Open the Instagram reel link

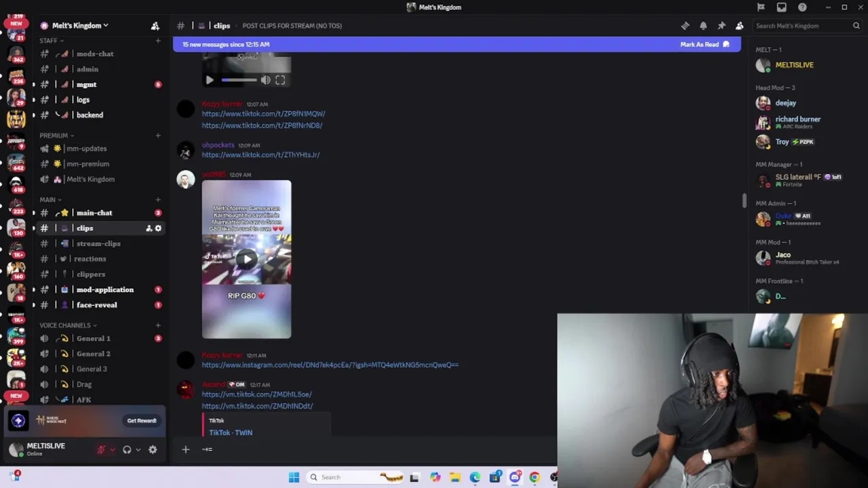coord(330,365)
